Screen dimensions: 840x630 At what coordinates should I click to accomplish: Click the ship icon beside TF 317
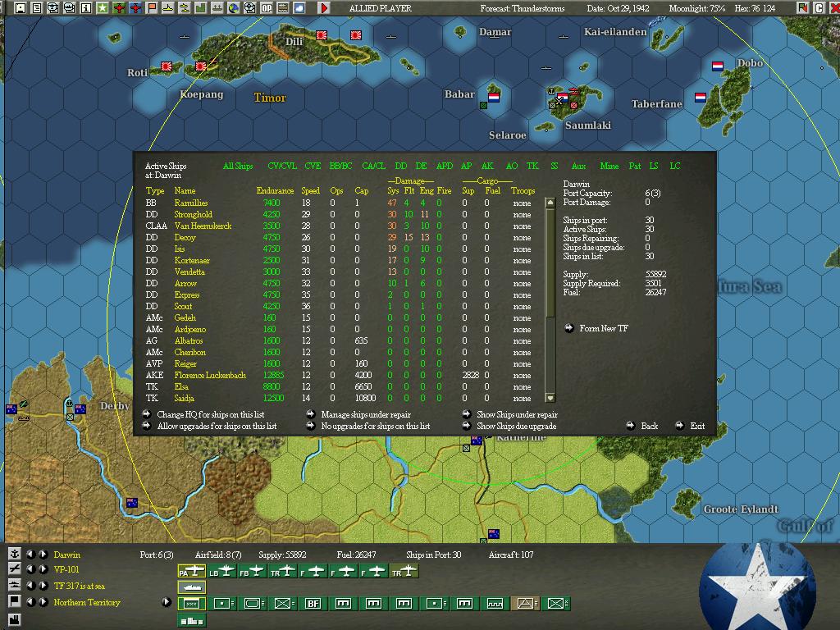(x=15, y=585)
